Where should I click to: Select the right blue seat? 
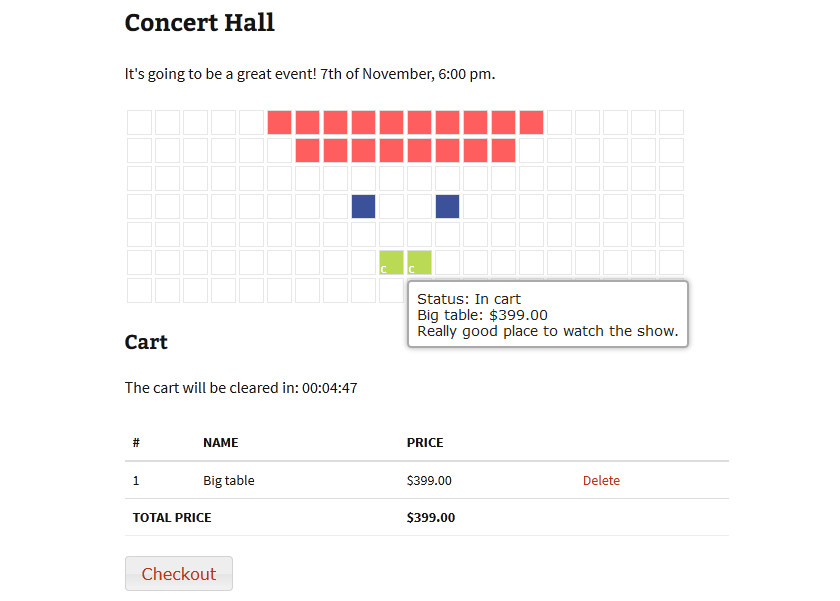pyautogui.click(x=447, y=206)
